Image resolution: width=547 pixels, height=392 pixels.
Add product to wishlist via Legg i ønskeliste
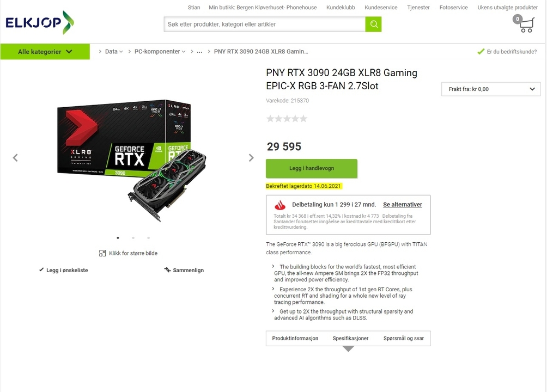click(x=64, y=270)
